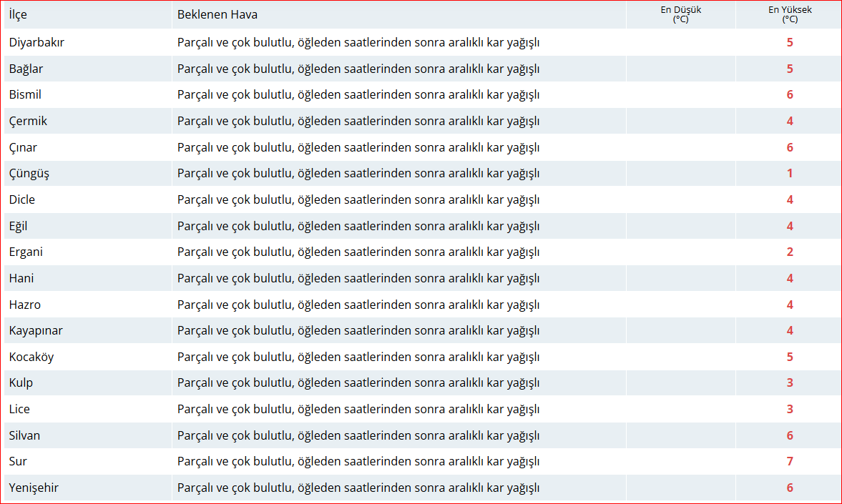This screenshot has width=842, height=504.
Task: Click the Beklenen Hava column header
Action: [217, 15]
